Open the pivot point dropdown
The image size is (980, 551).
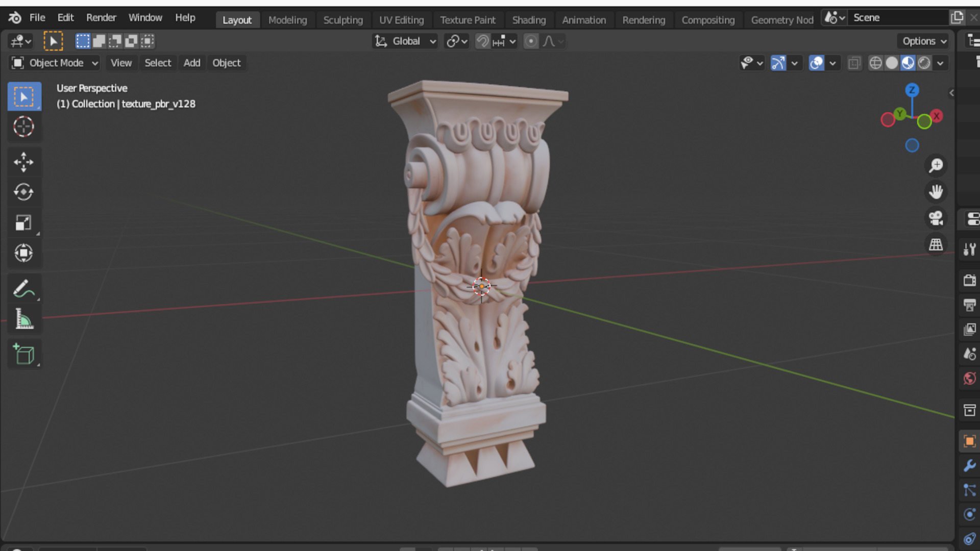(457, 41)
